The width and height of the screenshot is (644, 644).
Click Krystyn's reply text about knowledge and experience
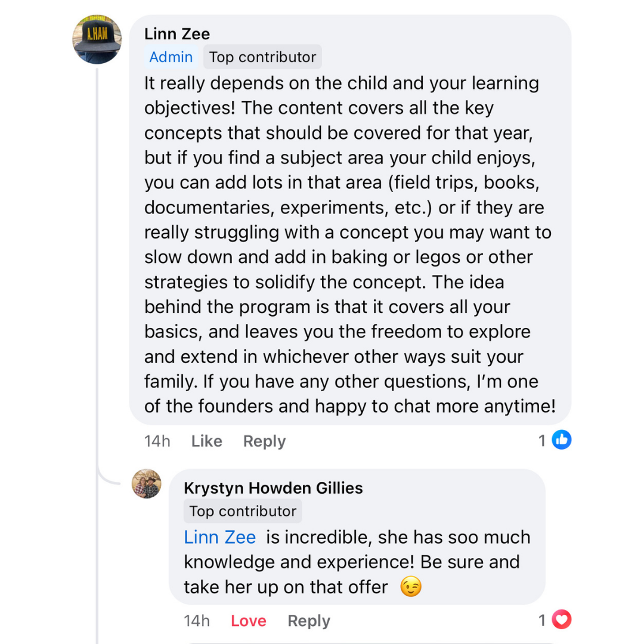[x=352, y=562]
